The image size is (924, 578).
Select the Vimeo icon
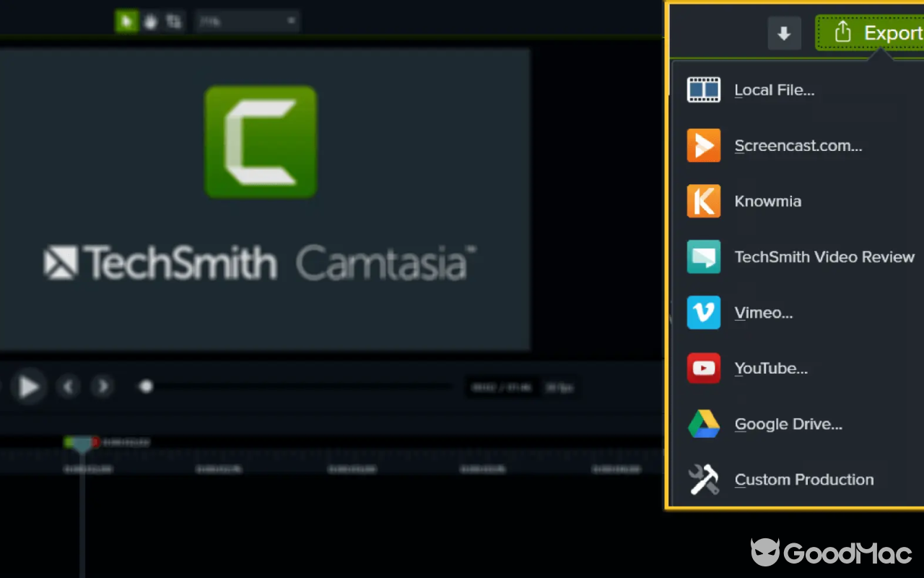pos(703,312)
